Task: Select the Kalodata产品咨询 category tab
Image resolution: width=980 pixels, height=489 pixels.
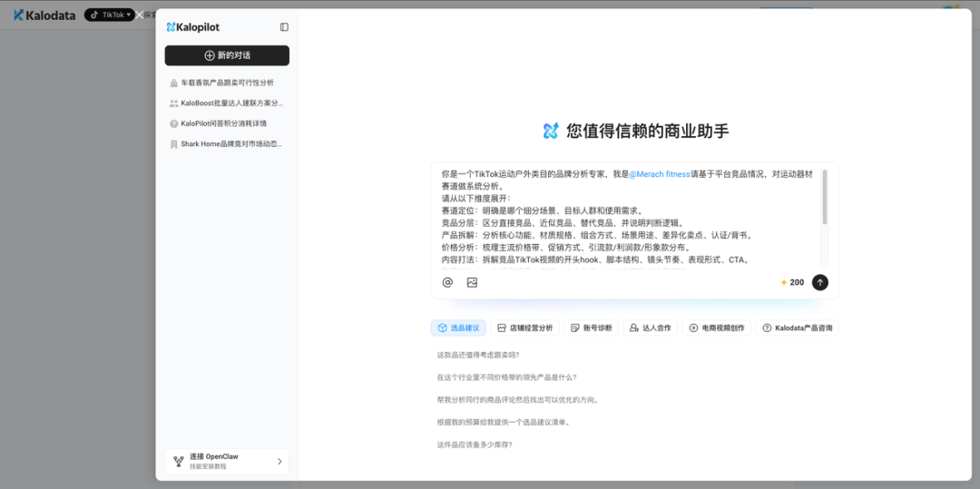Action: [797, 328]
